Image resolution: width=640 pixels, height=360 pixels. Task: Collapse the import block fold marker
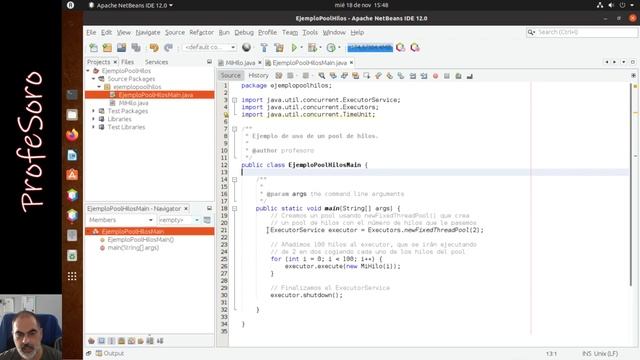tap(234, 100)
